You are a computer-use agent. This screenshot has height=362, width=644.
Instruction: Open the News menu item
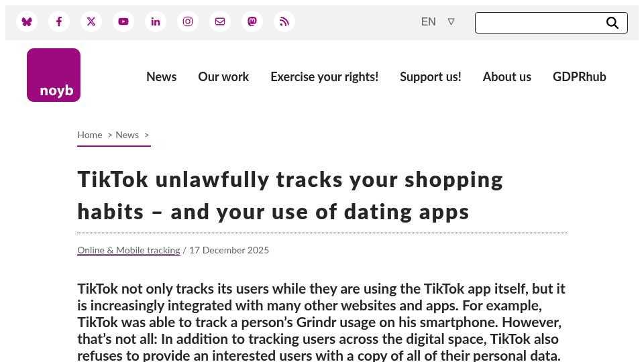pos(162,76)
